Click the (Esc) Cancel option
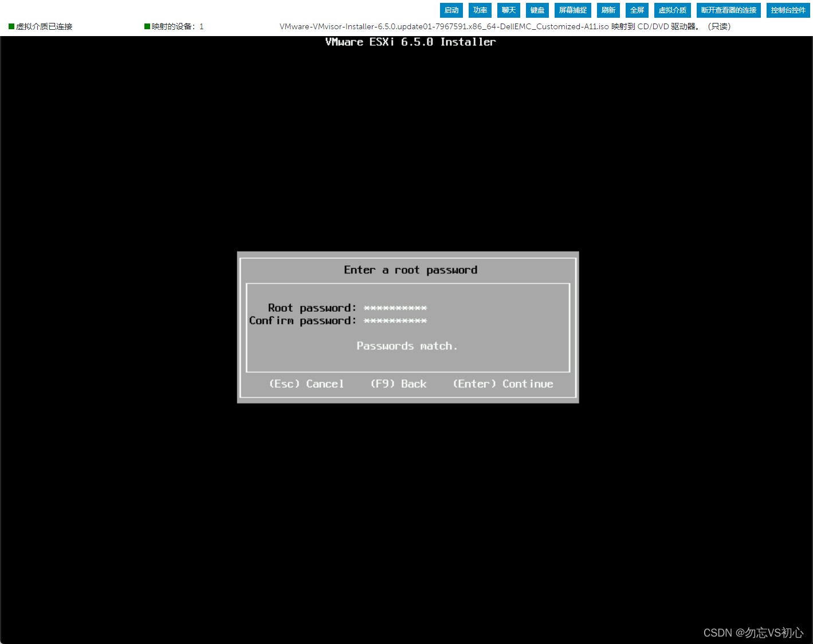The width and height of the screenshot is (813, 644). click(307, 384)
